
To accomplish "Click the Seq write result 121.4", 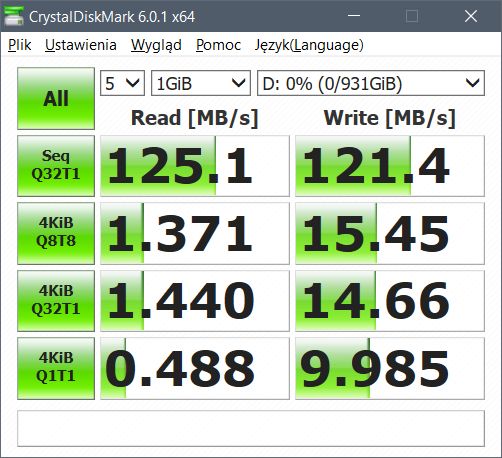I will (390, 166).
